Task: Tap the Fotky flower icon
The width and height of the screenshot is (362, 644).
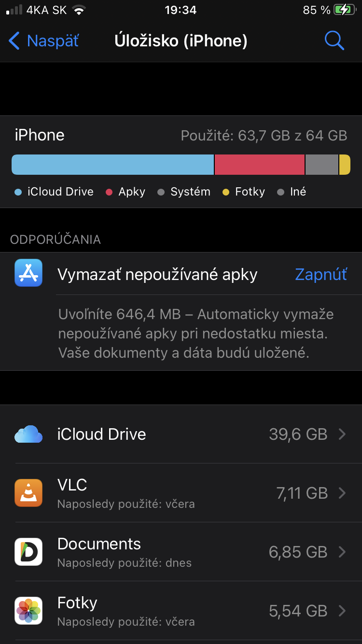Action: point(28,611)
